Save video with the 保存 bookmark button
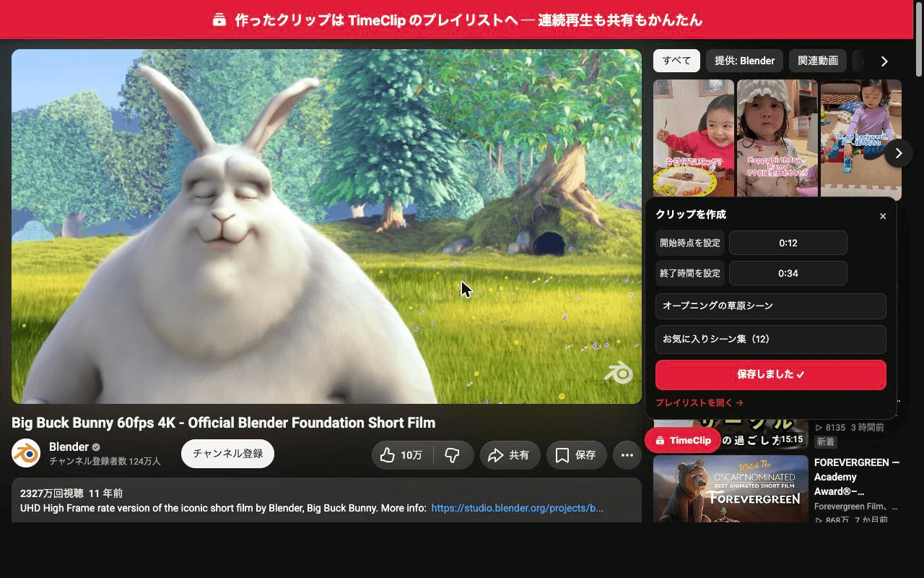Image resolution: width=924 pixels, height=578 pixels. tap(576, 455)
